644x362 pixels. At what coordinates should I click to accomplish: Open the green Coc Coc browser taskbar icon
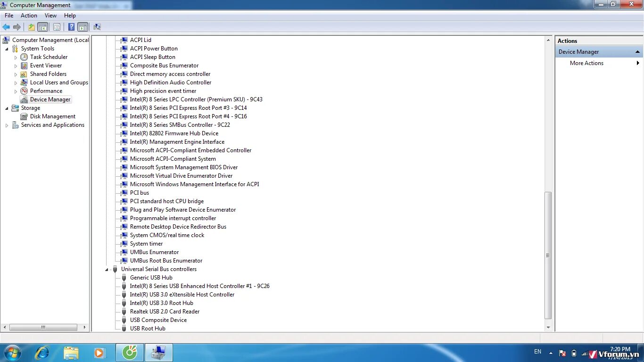[x=130, y=353]
